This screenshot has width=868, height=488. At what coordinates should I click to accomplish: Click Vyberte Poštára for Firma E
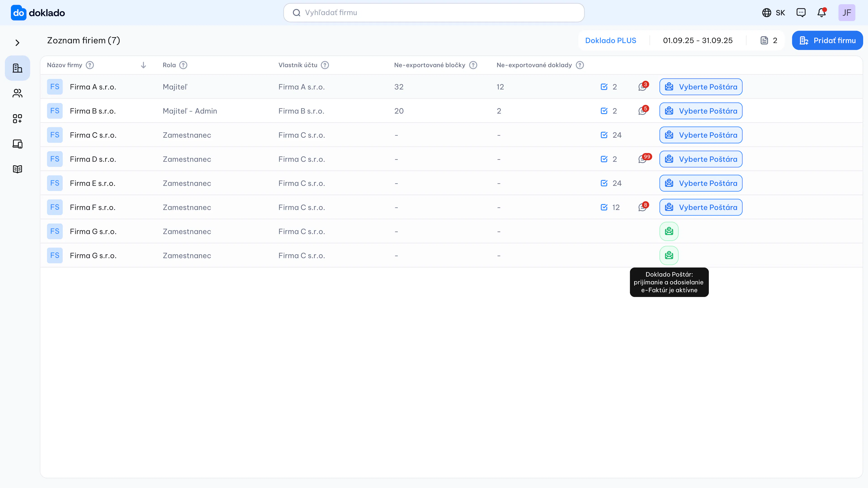tap(701, 183)
